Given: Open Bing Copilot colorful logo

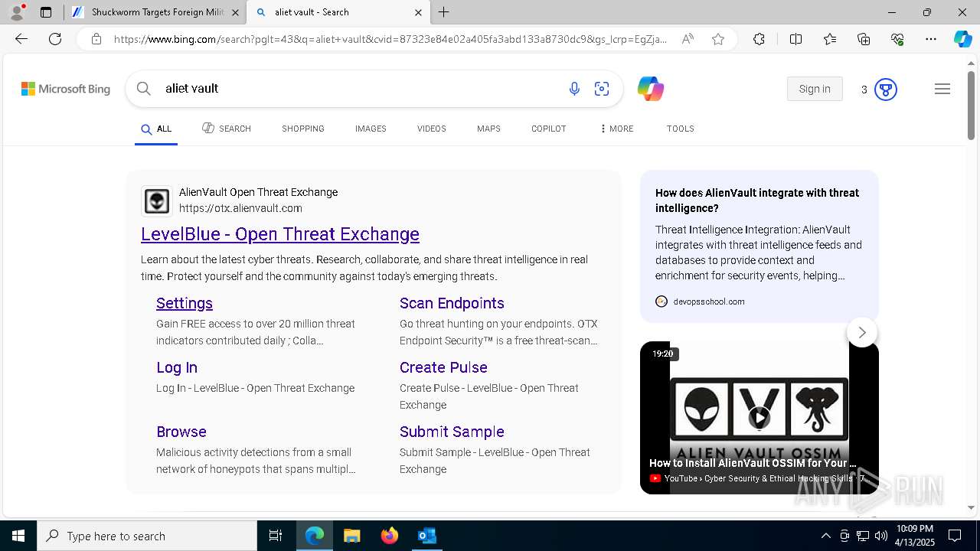Looking at the screenshot, I should click(x=651, y=89).
